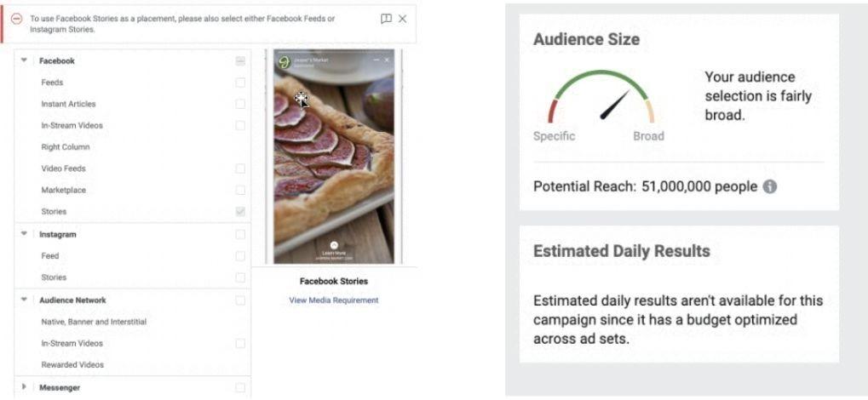The image size is (868, 400).
Task: Collapse the Audience Network section
Action: (24, 300)
